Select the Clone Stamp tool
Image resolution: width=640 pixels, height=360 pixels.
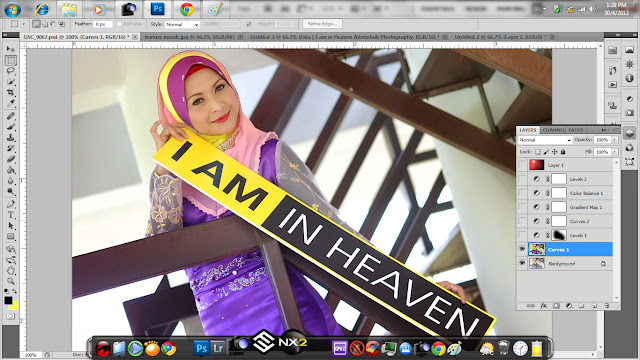11,138
